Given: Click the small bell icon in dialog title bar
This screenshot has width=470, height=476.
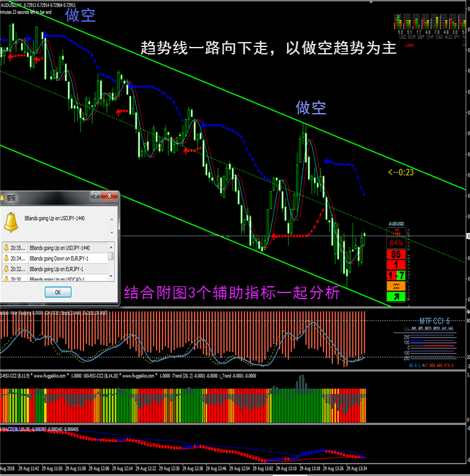Looking at the screenshot, I should [2, 198].
